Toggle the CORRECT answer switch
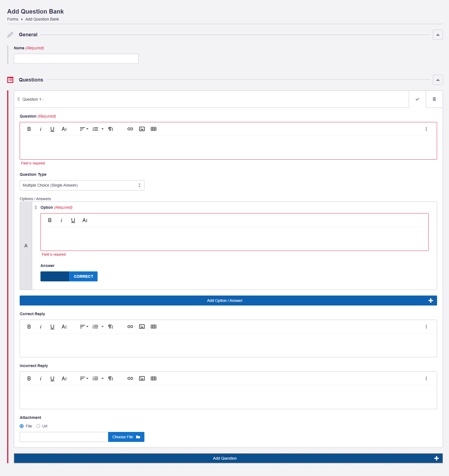 point(69,276)
